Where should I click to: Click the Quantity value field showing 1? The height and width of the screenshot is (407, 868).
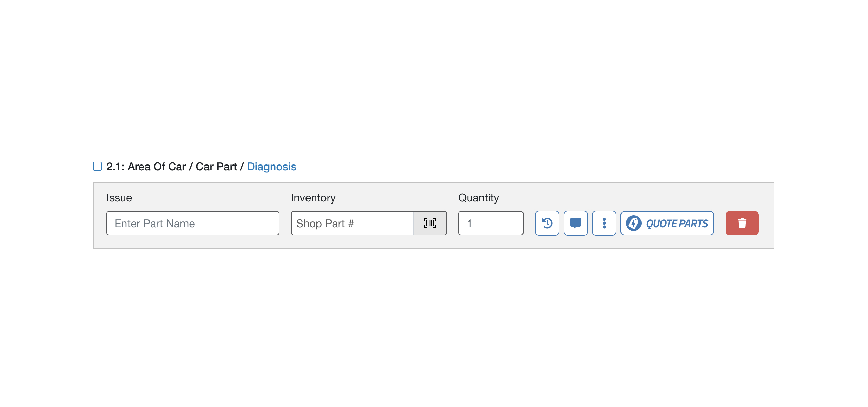[491, 223]
